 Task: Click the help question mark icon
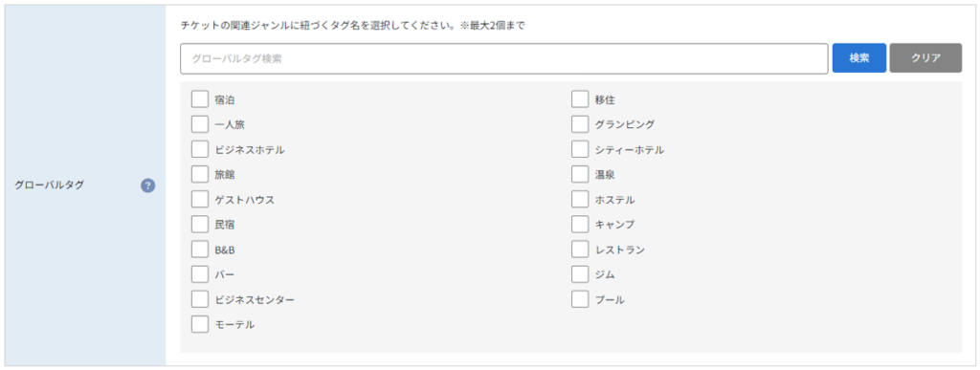pos(147,185)
